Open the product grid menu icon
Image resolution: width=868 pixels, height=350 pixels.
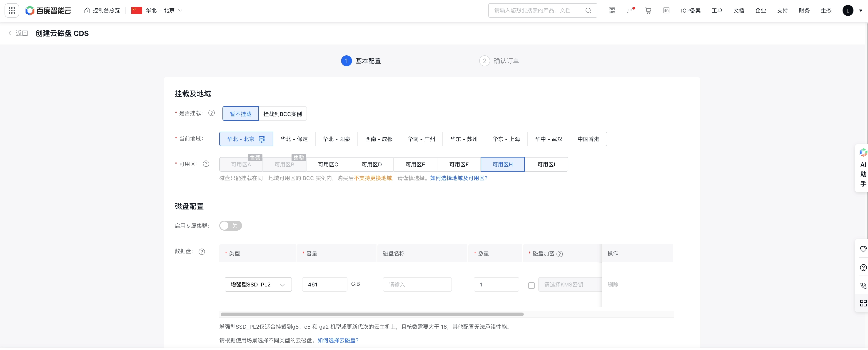(x=12, y=10)
